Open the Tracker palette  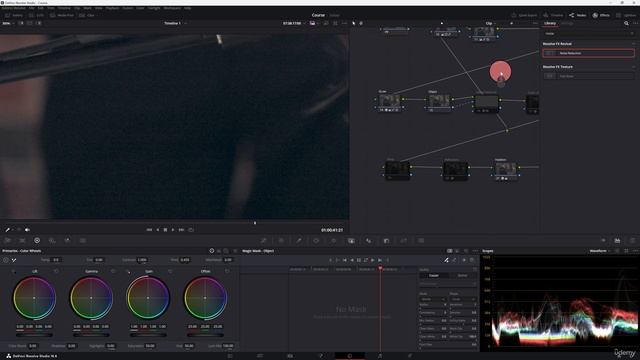click(x=333, y=241)
